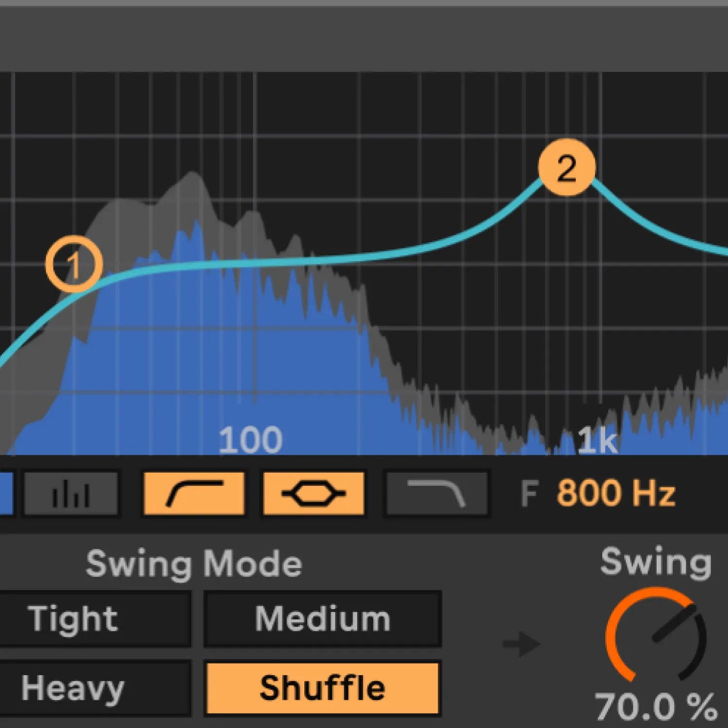Click the orange Swing knob
The width and height of the screenshot is (728, 728).
point(656,636)
